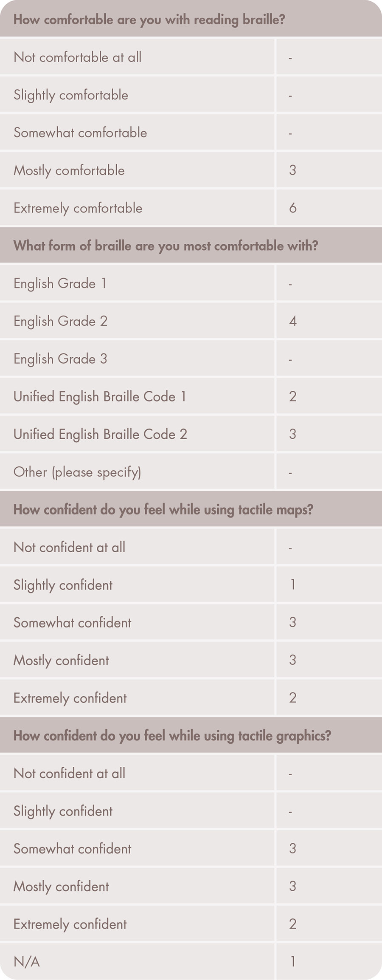Choose the "Somewhat comfortable" row label
This screenshot has width=382, height=980.
80,133
